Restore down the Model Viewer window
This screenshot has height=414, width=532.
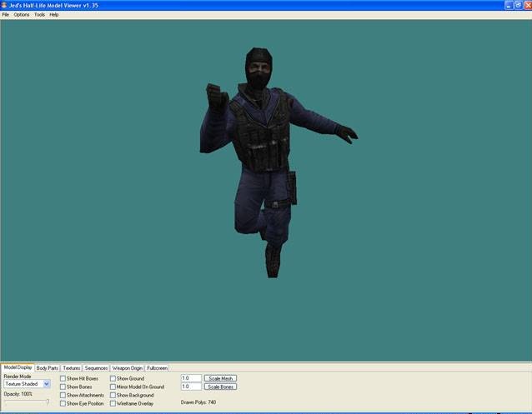pos(518,6)
